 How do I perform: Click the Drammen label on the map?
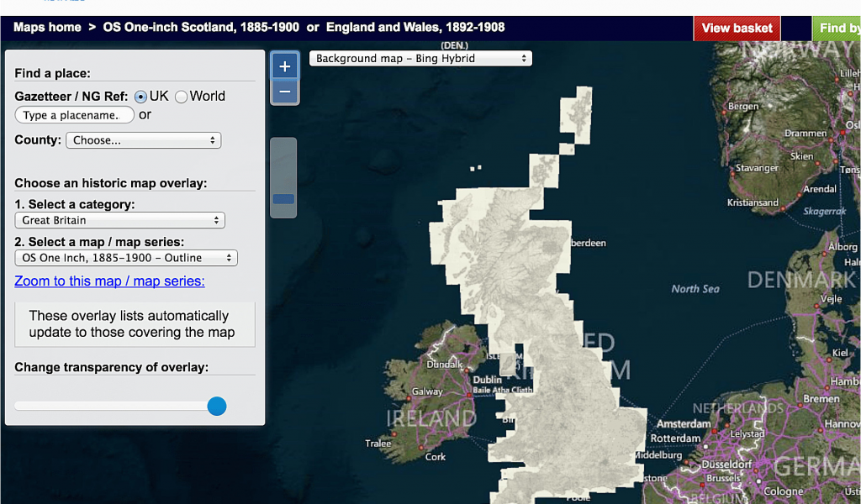[x=806, y=134]
